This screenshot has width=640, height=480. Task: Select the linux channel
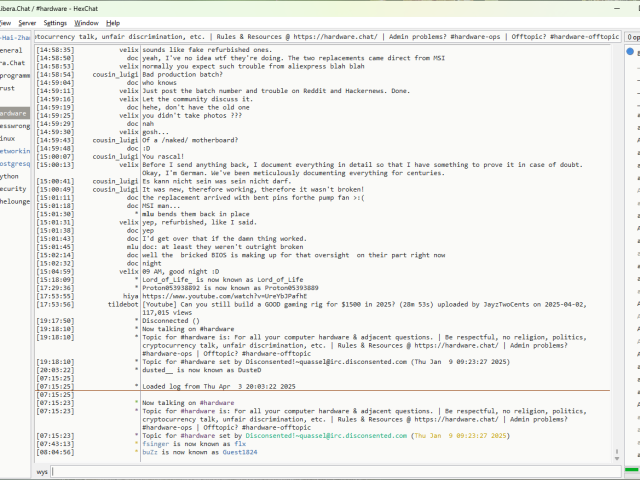(x=12, y=139)
